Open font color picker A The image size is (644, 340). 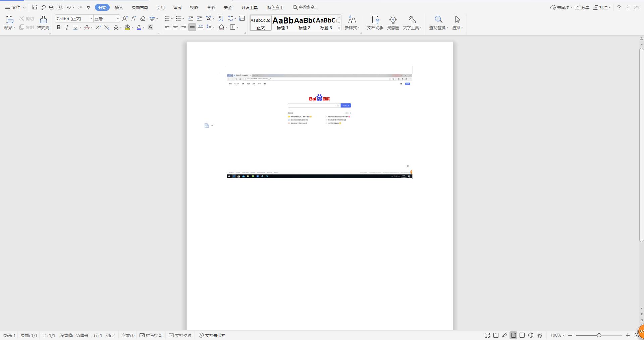tap(139, 27)
